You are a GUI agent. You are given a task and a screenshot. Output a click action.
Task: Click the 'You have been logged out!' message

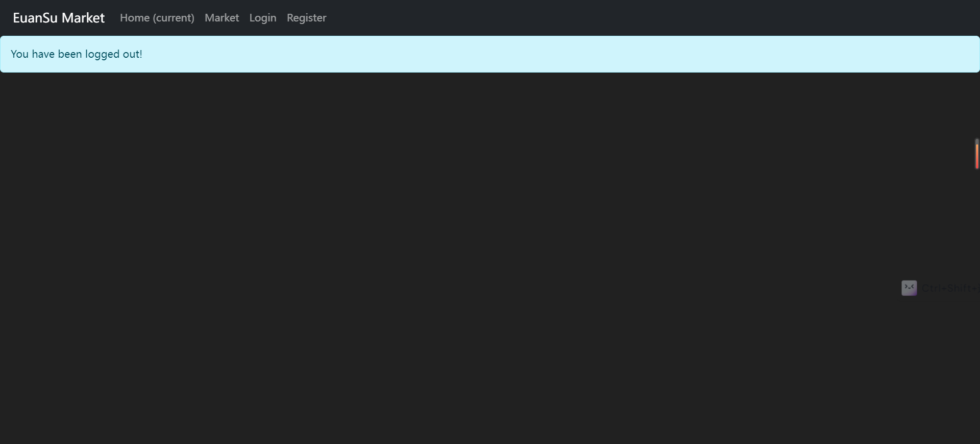coord(77,54)
